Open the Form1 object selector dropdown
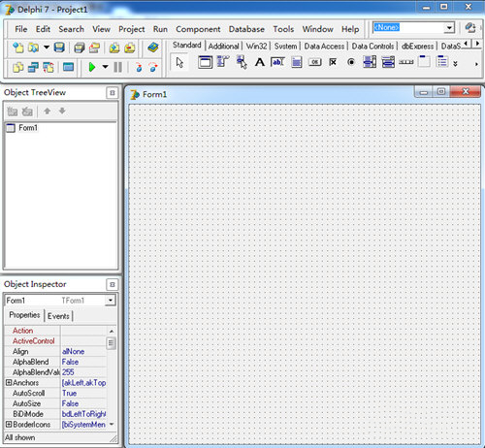The width and height of the screenshot is (485, 448). 111,301
